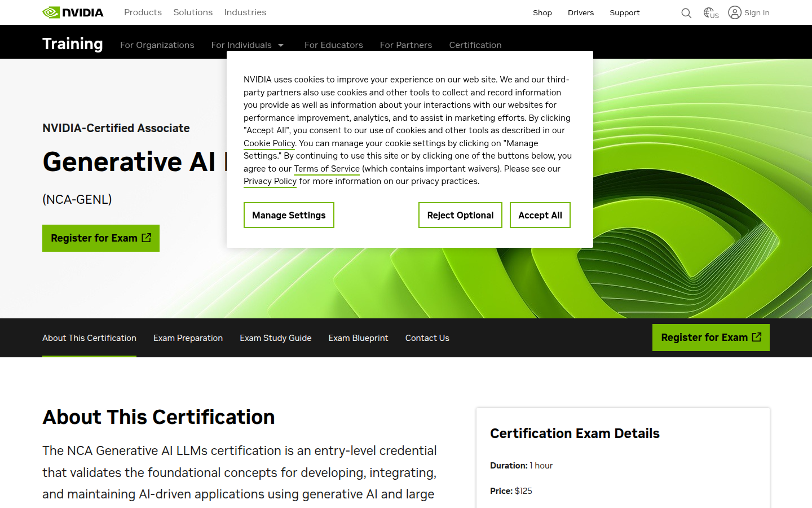Open the Certification nav item
The width and height of the screenshot is (812, 508).
pyautogui.click(x=475, y=45)
